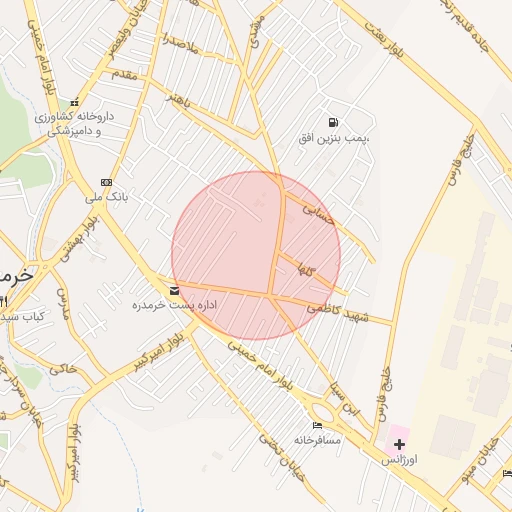The height and width of the screenshot is (512, 512).
Task: Open the اورژانس emergency cross marker
Action: [x=399, y=444]
